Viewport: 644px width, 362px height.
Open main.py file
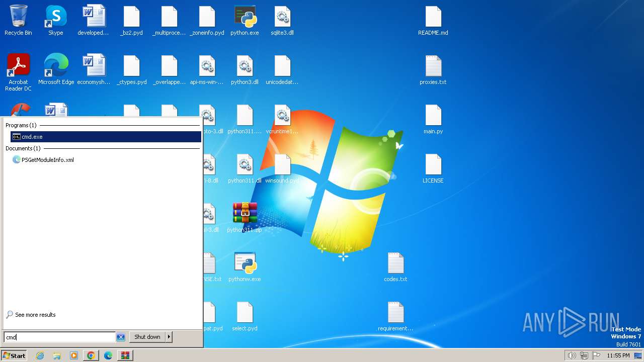[x=433, y=119]
